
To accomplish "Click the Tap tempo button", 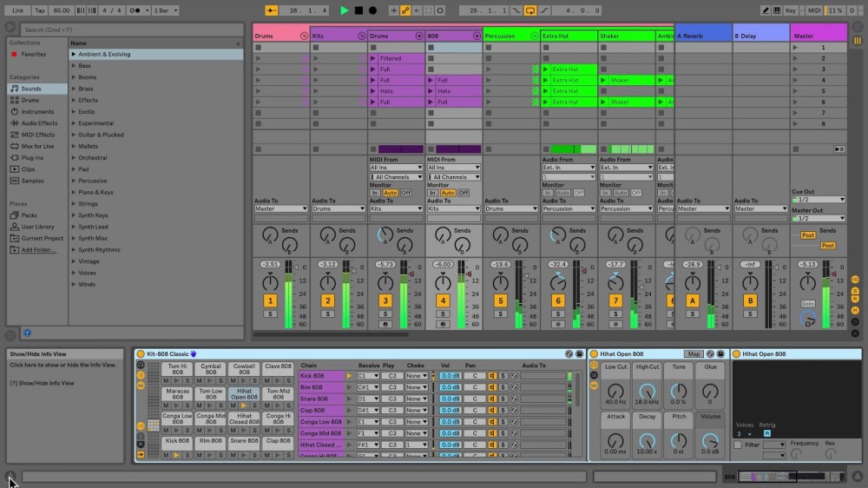I will pyautogui.click(x=40, y=10).
